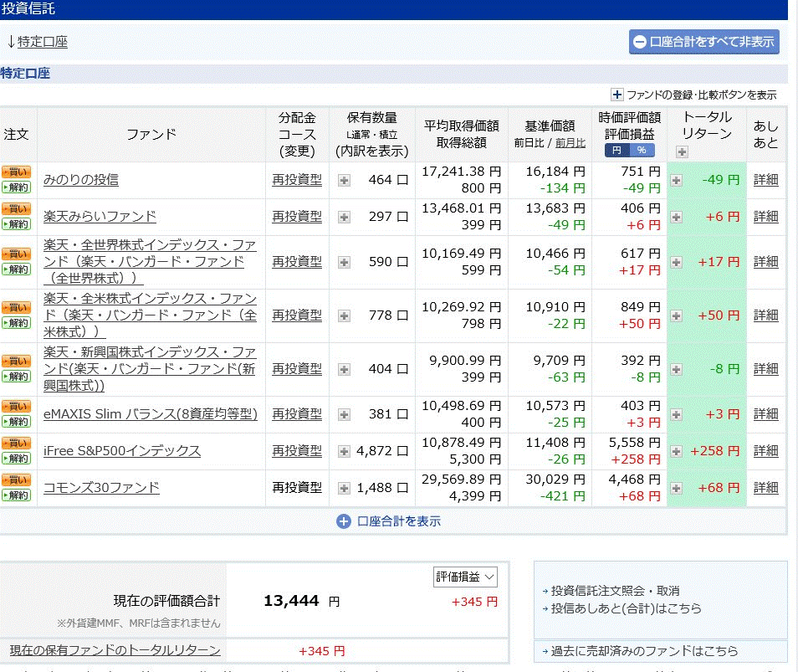Click 解約 button for iFree S&P500インデックス
The height and width of the screenshot is (672, 798).
[16, 459]
